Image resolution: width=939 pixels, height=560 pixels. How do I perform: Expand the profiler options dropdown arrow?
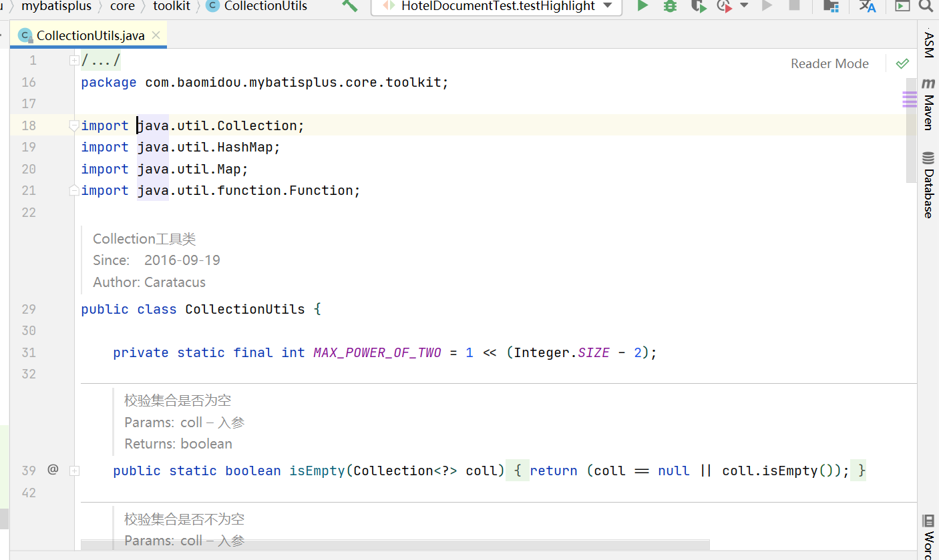[744, 5]
